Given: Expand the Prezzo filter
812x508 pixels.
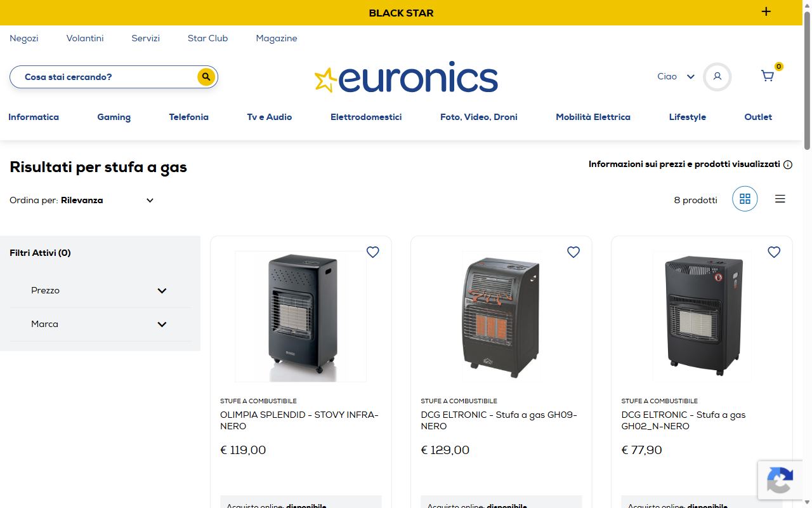Looking at the screenshot, I should pyautogui.click(x=100, y=290).
